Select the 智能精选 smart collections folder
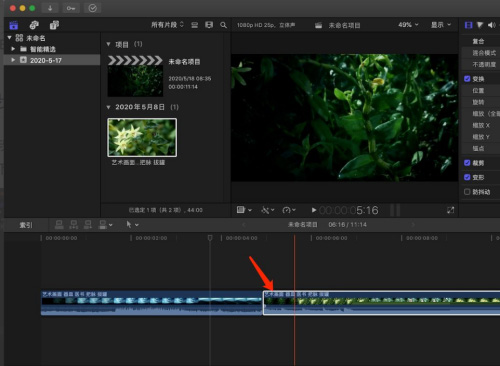 (x=52, y=49)
